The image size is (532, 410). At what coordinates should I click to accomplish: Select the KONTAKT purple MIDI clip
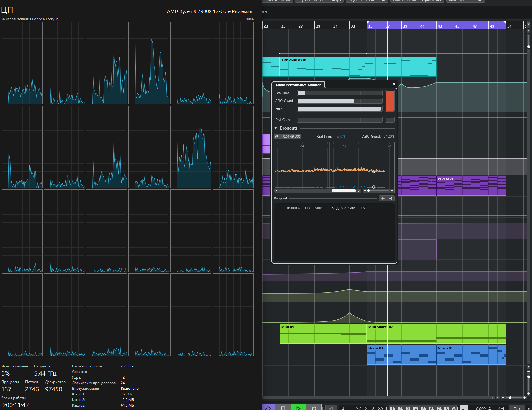471,186
